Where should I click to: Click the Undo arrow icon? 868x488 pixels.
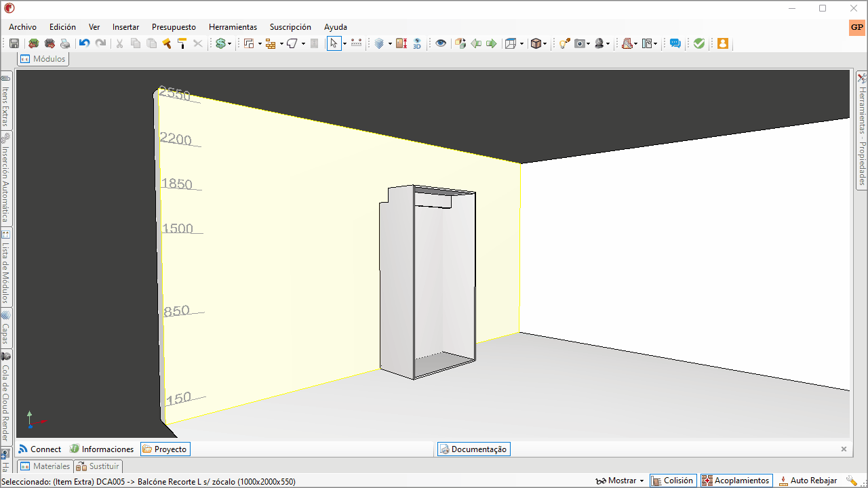tap(84, 43)
